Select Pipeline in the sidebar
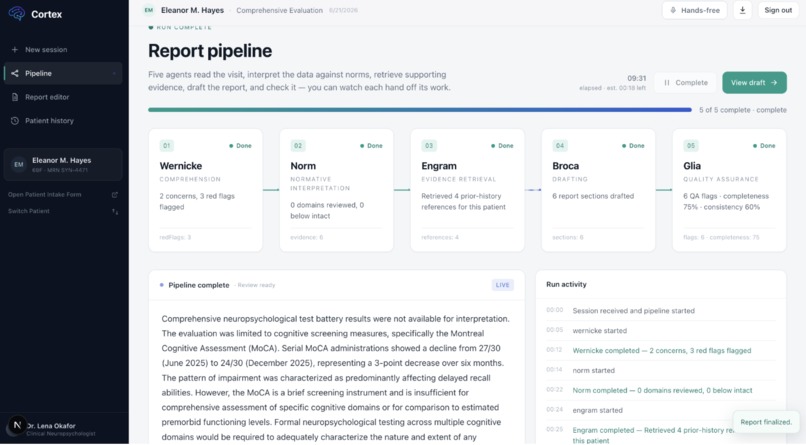Image resolution: width=806 pixels, height=445 pixels. tap(63, 73)
